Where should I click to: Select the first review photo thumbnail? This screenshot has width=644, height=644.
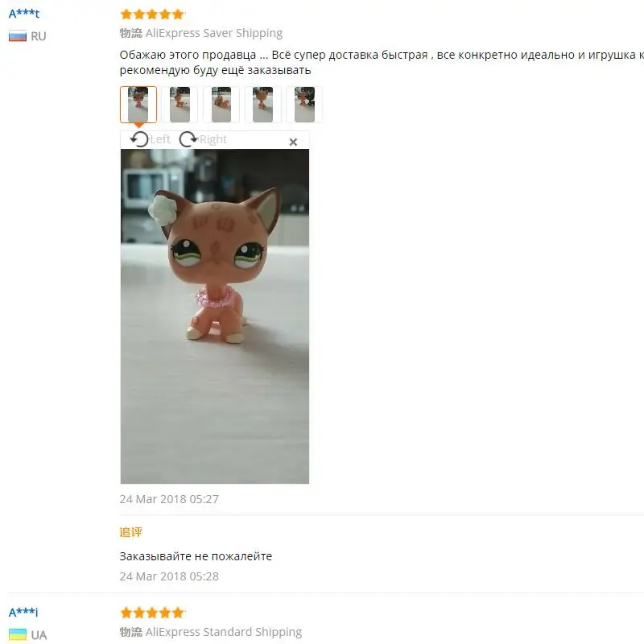click(138, 105)
